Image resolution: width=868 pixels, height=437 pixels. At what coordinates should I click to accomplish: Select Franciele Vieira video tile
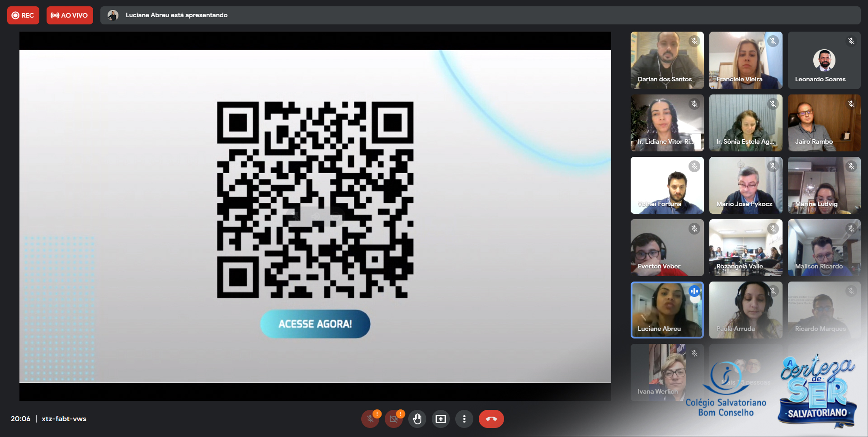[x=746, y=60]
